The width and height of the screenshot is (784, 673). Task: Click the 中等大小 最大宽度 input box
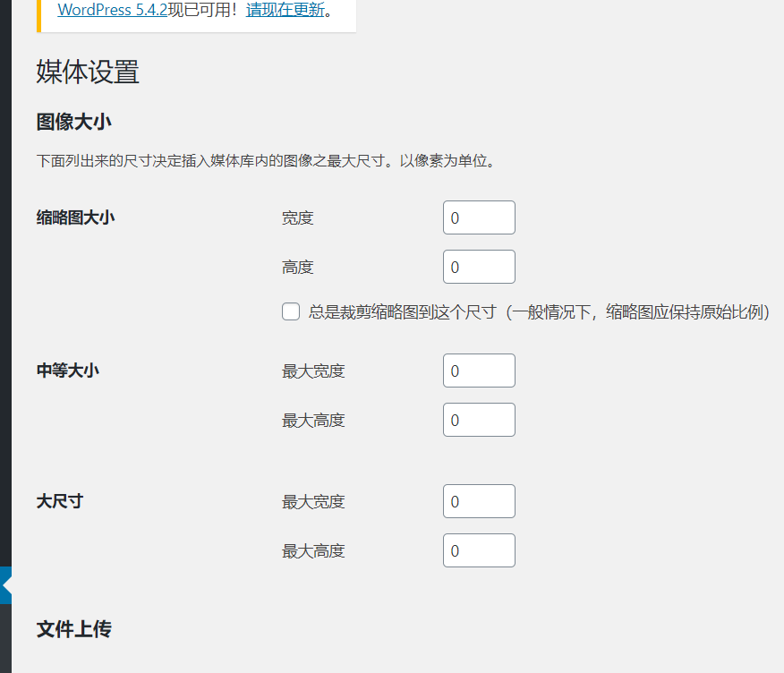point(479,371)
